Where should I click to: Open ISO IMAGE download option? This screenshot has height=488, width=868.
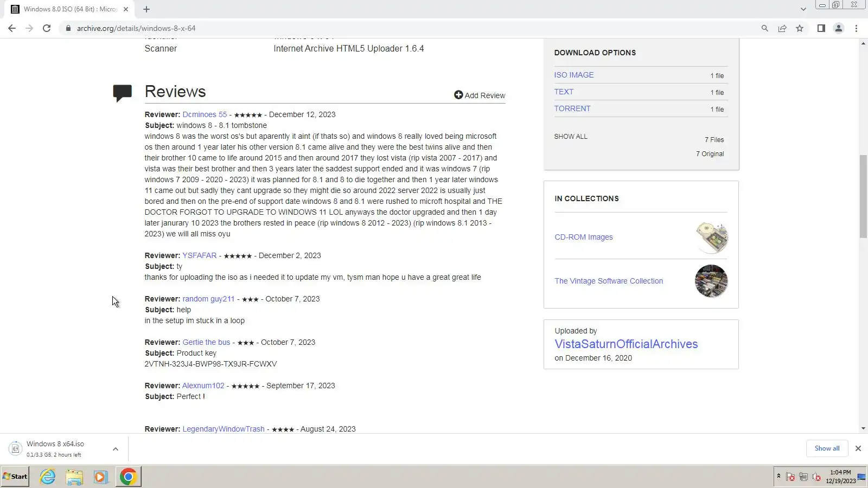(574, 75)
